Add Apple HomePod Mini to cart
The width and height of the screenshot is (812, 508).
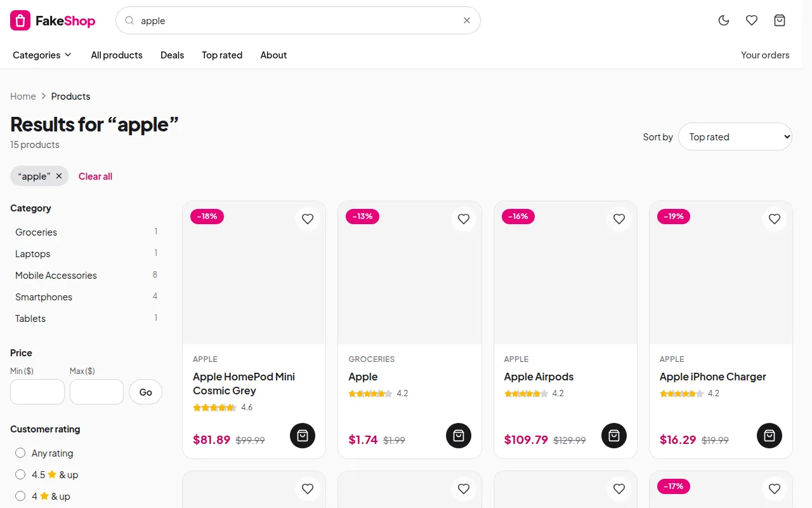pyautogui.click(x=303, y=436)
